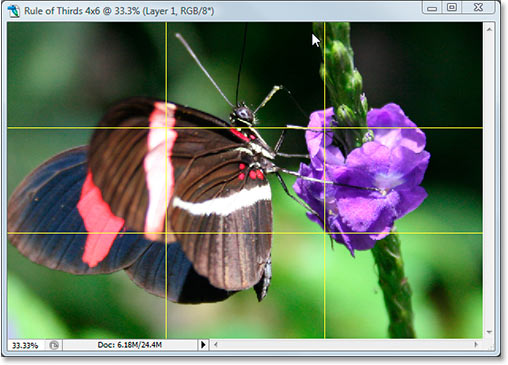The width and height of the screenshot is (508, 365).
Task: Click the title 'Rule of Thirds 4x6 @ 33.3%'
Action: point(82,11)
